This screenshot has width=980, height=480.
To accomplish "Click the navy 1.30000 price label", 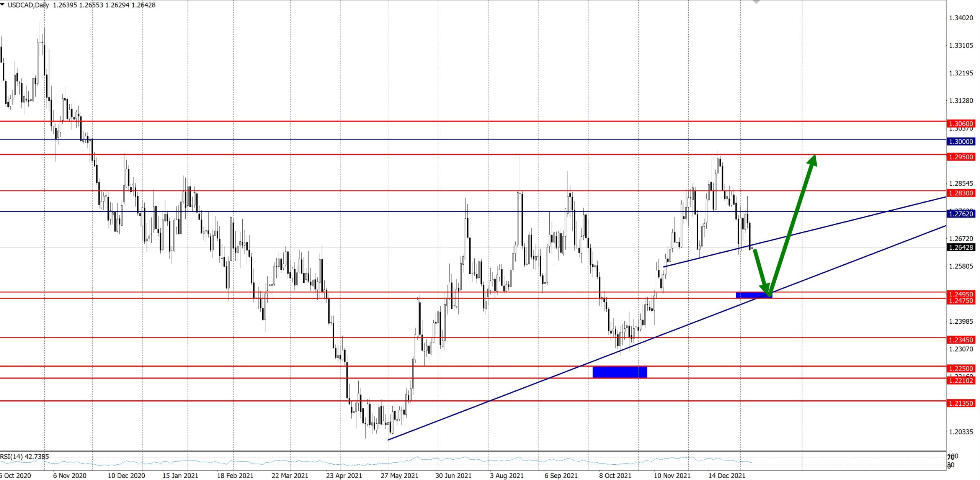I will tap(961, 141).
